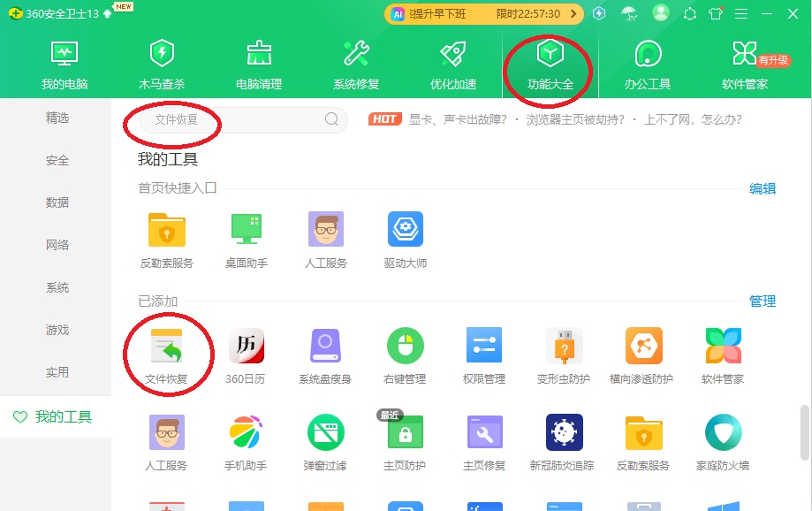Start 系统盘瘦身 disk slimming

325,352
